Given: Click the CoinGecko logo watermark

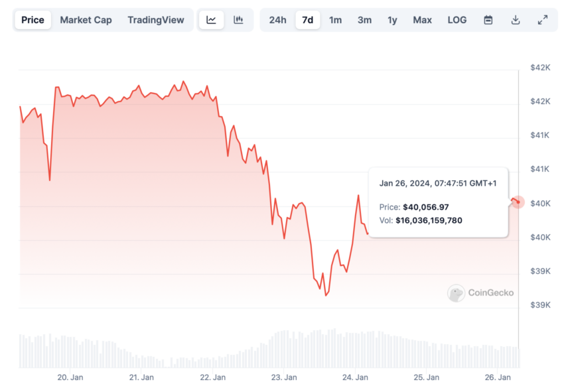Looking at the screenshot, I should 480,293.
